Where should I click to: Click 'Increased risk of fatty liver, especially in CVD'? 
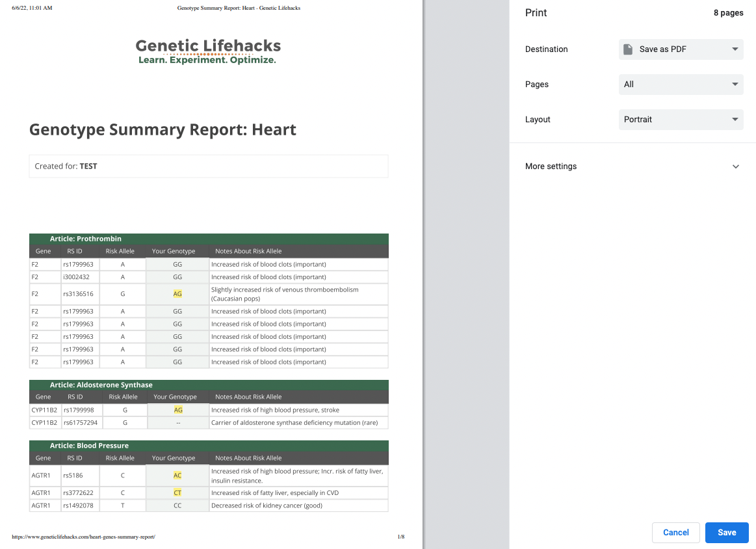[x=275, y=493]
